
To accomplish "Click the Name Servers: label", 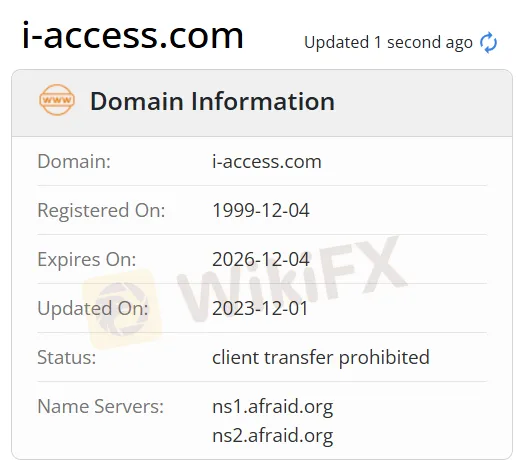I will pyautogui.click(x=100, y=407).
